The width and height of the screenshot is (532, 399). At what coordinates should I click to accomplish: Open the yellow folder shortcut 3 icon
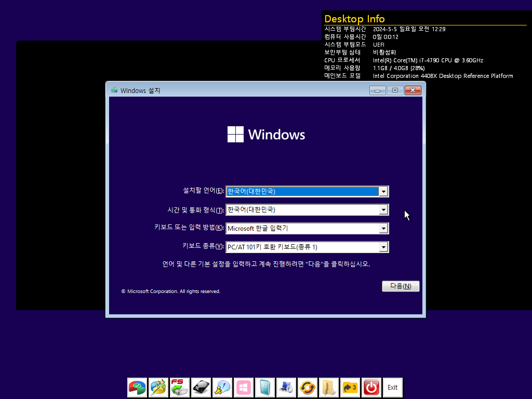(x=350, y=387)
